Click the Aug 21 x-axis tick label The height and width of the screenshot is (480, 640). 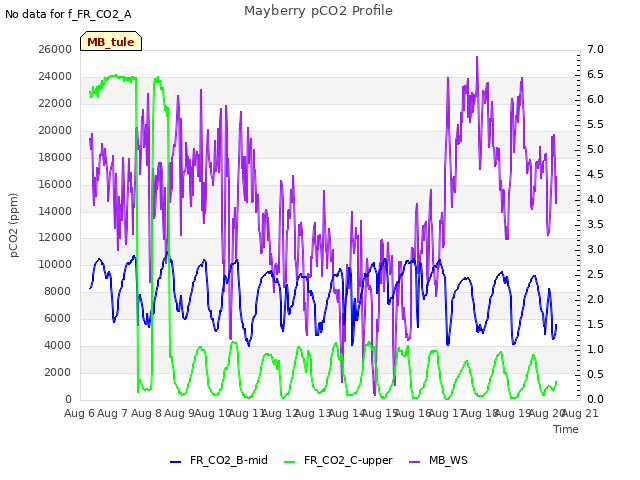580,413
